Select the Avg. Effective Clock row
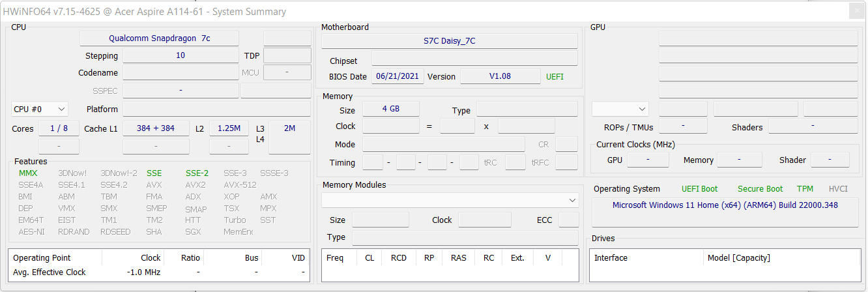Viewport: 868px width, 292px height. pos(50,272)
